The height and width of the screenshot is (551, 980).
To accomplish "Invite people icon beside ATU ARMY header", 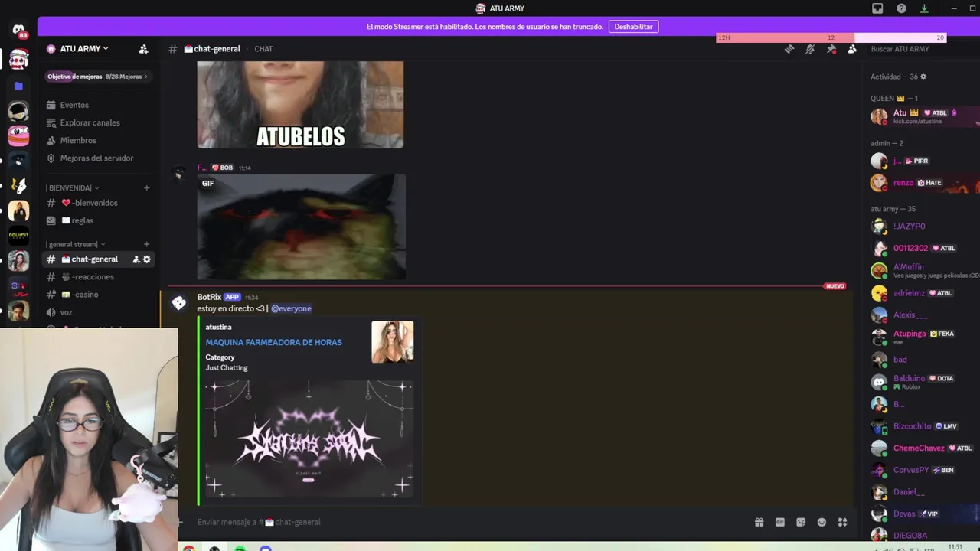I will [143, 49].
